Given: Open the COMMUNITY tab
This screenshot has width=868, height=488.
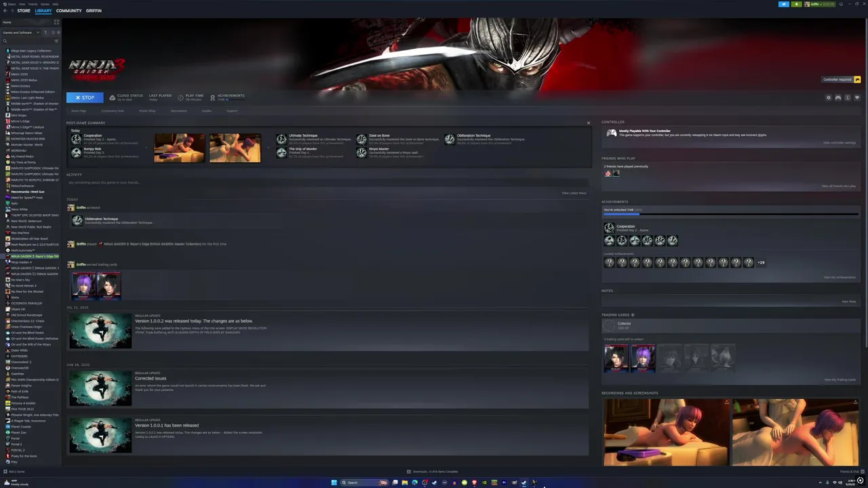Looking at the screenshot, I should pos(68,11).
